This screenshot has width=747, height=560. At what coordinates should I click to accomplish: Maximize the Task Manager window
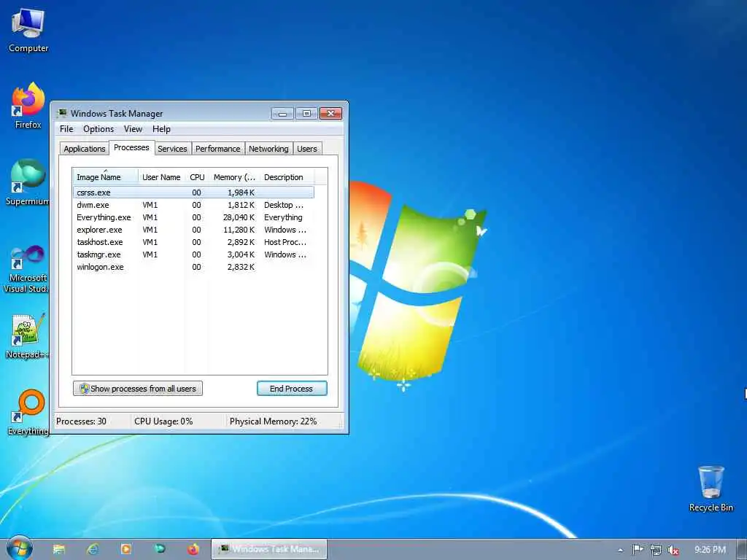coord(306,113)
